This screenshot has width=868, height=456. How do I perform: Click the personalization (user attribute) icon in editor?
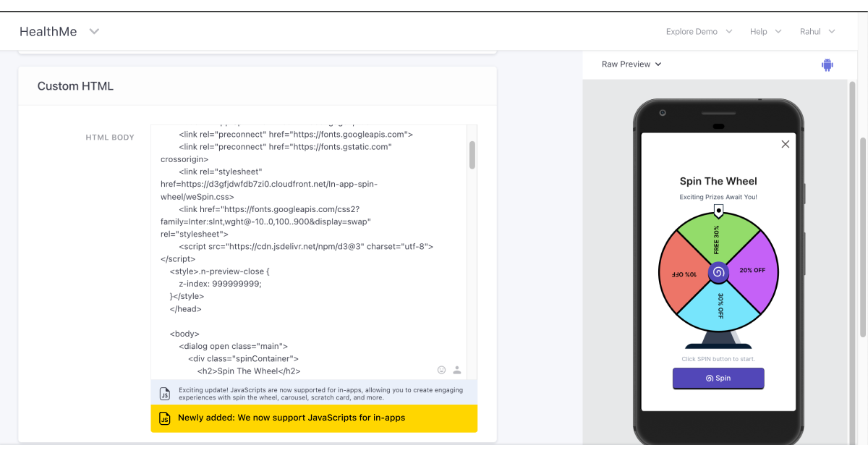pyautogui.click(x=456, y=370)
